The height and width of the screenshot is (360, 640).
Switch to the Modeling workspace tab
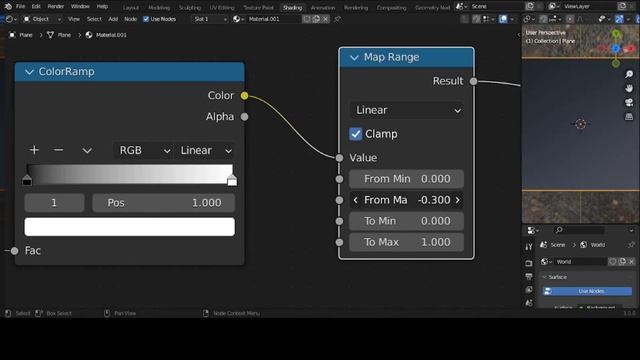point(159,8)
